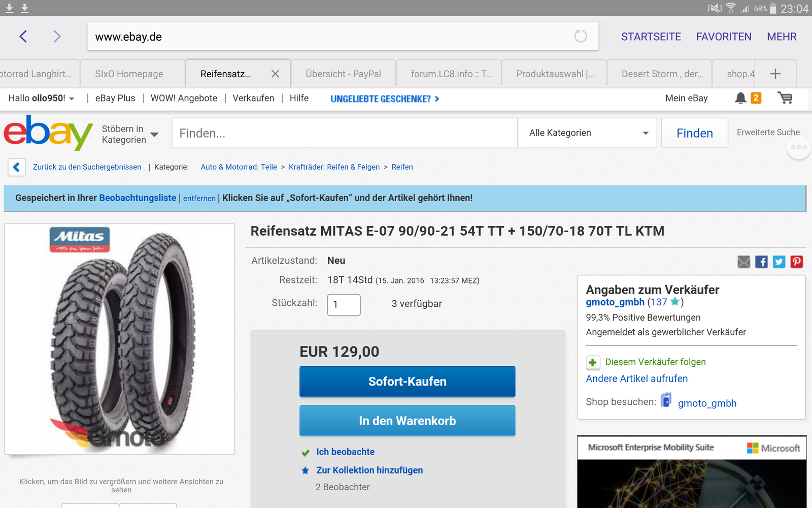Click the 'In den Warenkorb' button
The width and height of the screenshot is (812, 508).
point(407,421)
